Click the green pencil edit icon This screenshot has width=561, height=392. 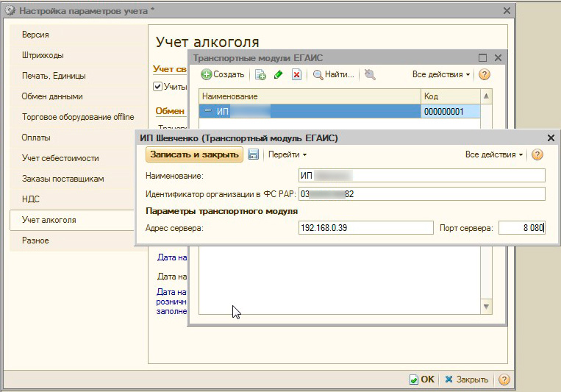[279, 74]
